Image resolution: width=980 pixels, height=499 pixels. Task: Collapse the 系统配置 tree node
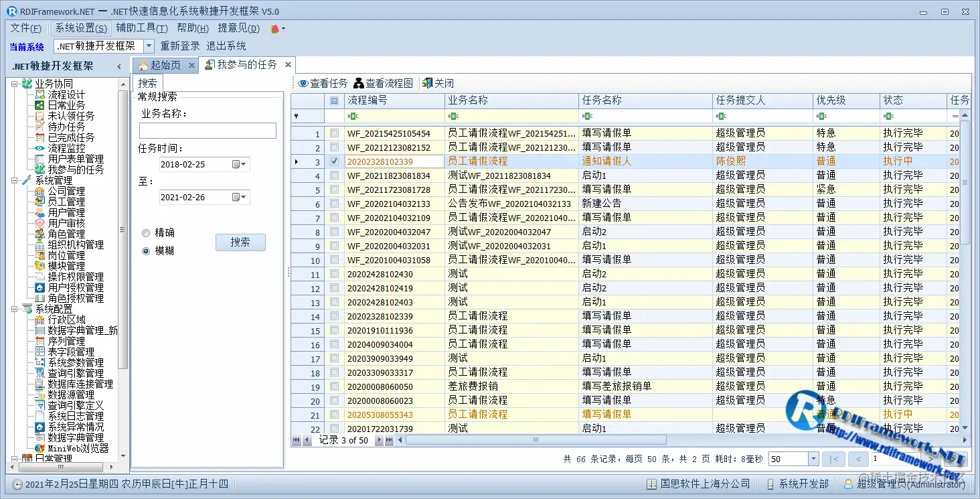14,309
